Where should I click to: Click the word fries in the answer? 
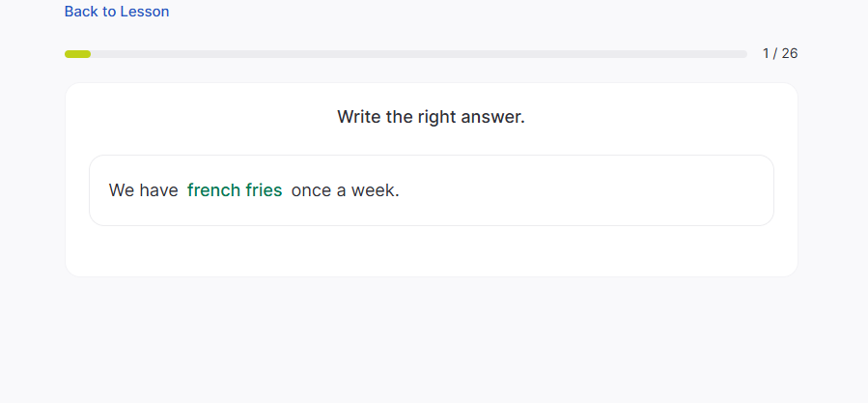(x=264, y=190)
